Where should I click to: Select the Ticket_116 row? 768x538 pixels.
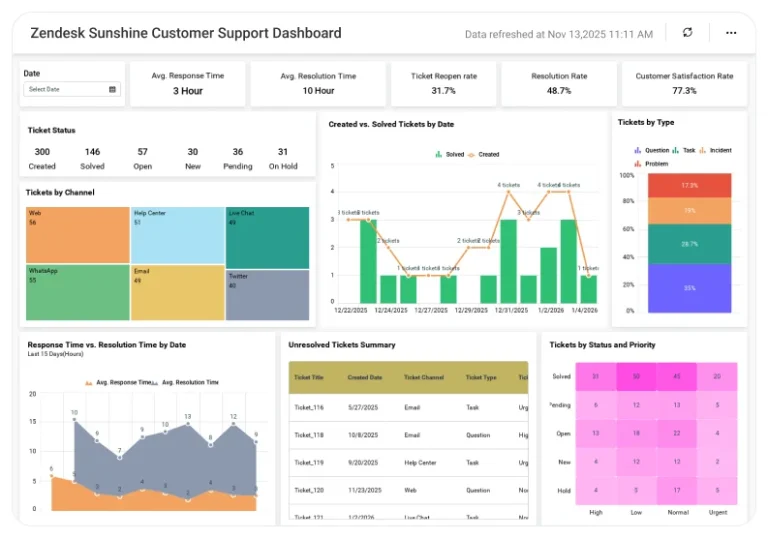click(408, 407)
